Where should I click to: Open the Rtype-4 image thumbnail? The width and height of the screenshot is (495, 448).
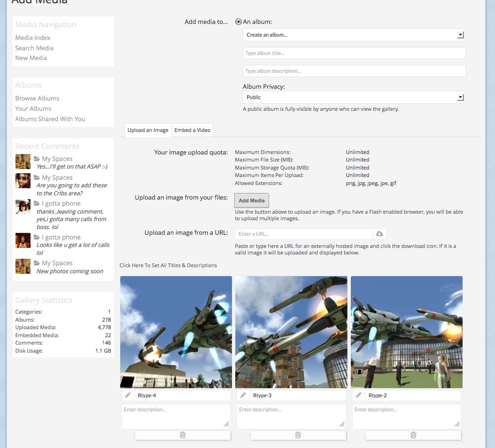tap(176, 332)
